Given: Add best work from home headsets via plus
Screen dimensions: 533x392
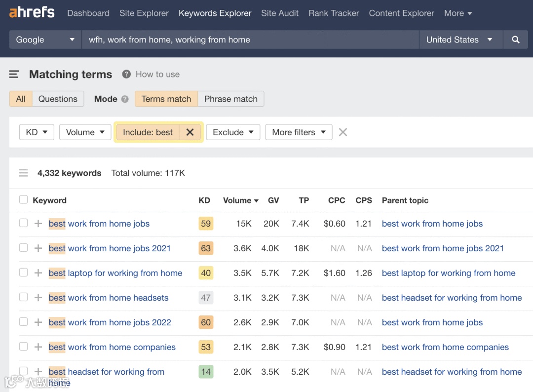Looking at the screenshot, I should (x=38, y=298).
